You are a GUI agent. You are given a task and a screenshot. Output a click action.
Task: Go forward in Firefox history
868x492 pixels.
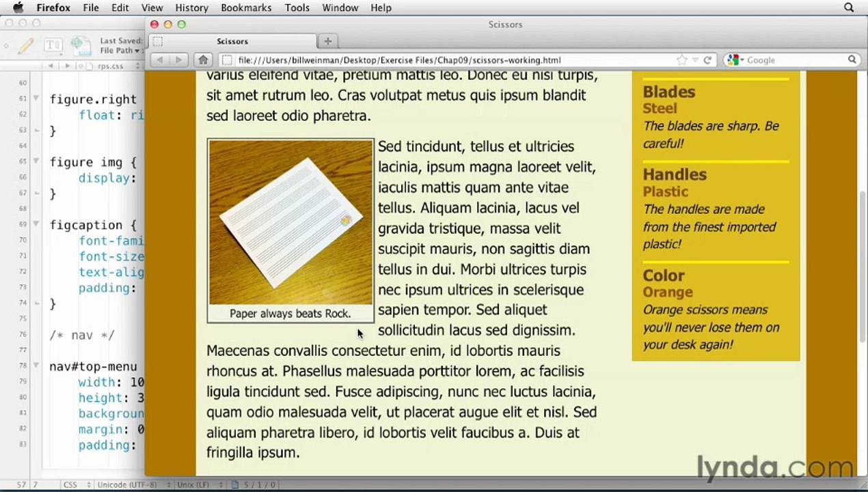(x=178, y=60)
